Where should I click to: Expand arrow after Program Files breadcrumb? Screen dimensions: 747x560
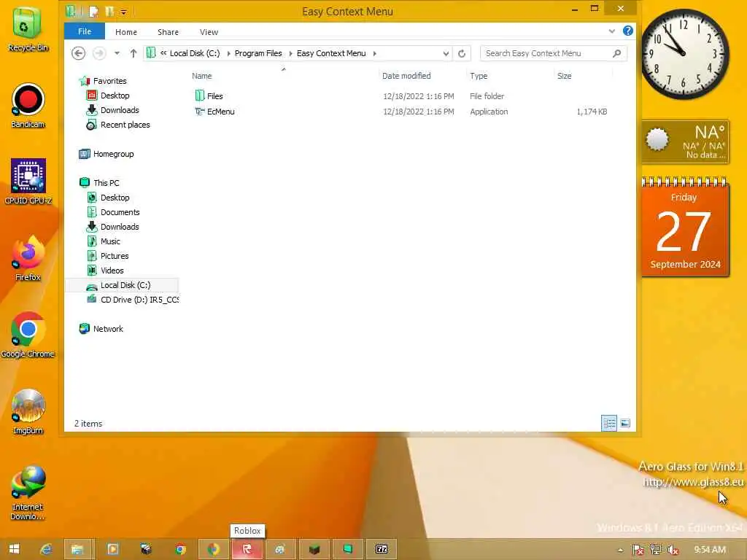[290, 53]
